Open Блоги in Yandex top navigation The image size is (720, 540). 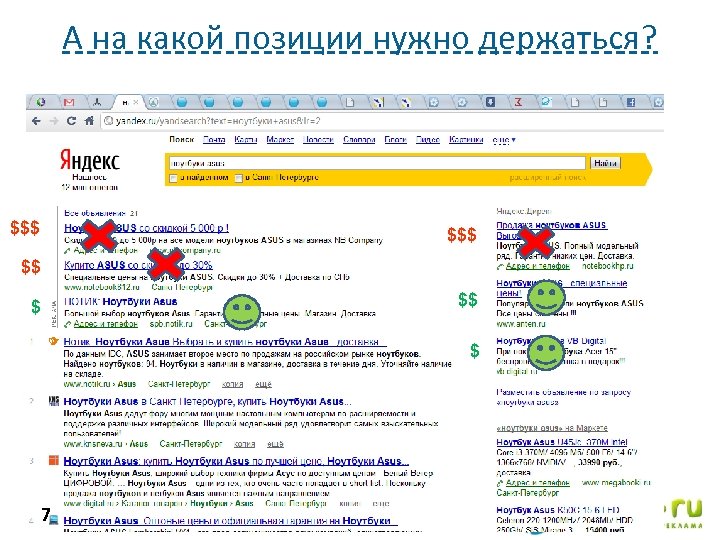(x=395, y=140)
